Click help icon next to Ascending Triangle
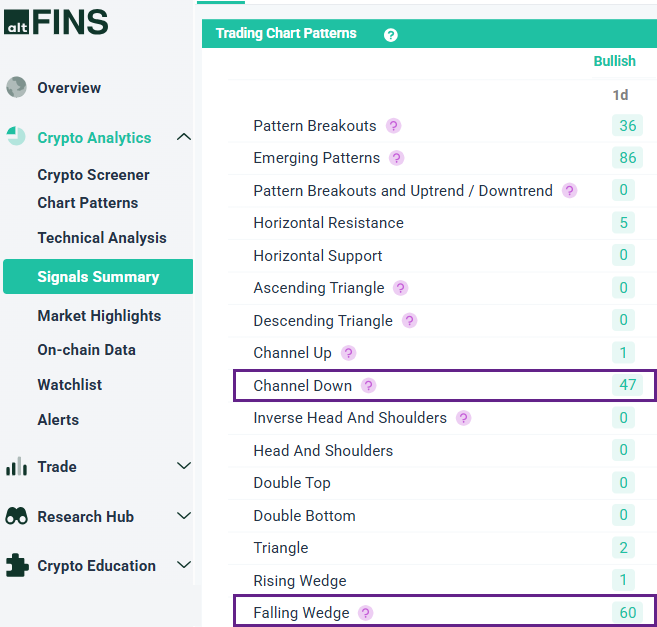 pos(401,288)
